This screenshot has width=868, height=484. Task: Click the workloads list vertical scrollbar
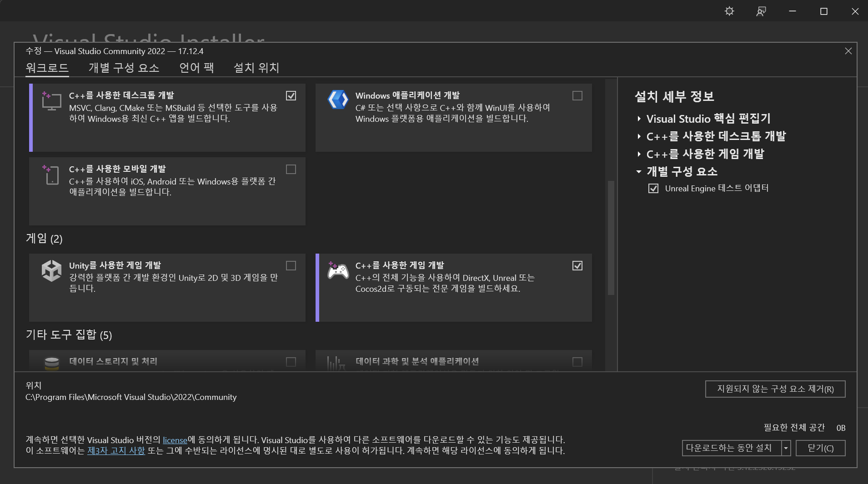point(611,238)
